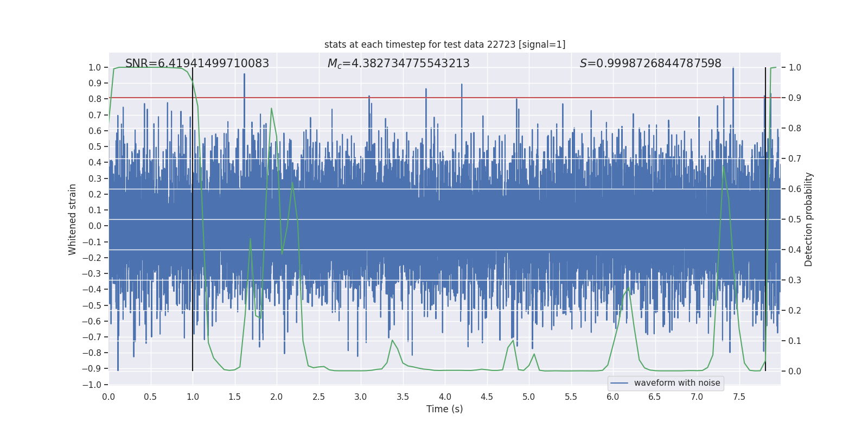This screenshot has height=434, width=868.
Task: Click the Whitened strain tick label −1.0
Action: click(x=92, y=385)
